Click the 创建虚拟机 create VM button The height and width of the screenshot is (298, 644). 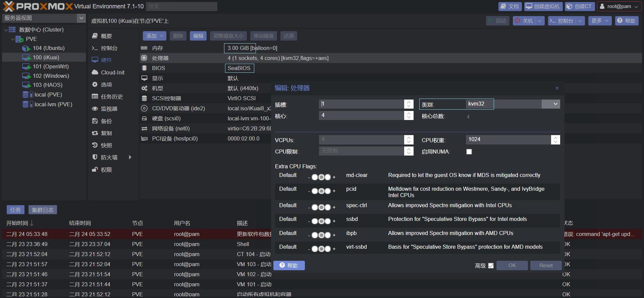[543, 6]
